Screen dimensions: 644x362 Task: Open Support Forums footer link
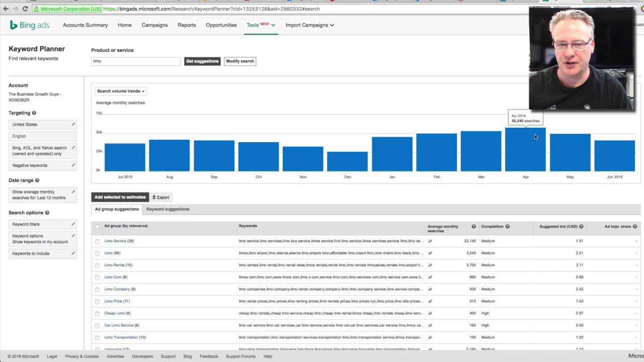[240, 356]
